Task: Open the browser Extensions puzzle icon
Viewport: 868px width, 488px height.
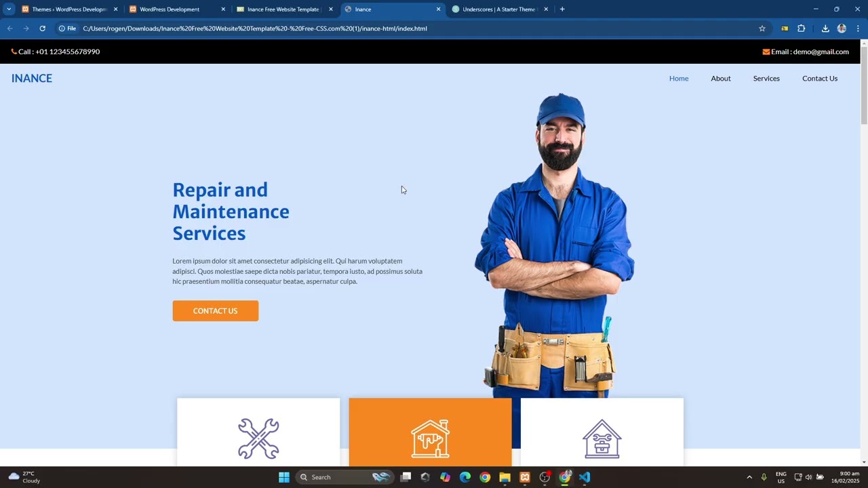Action: [802, 28]
